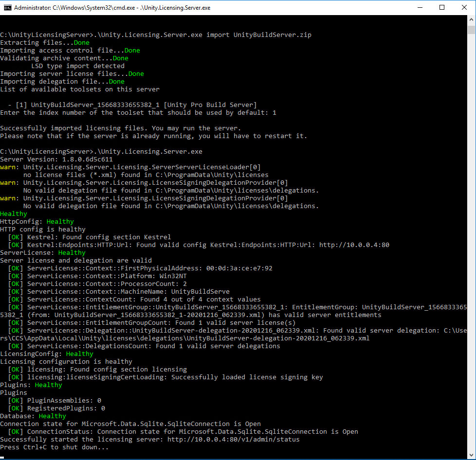476x460 pixels.
Task: Click 'Validating archive content...Done' line
Action: click(x=64, y=58)
